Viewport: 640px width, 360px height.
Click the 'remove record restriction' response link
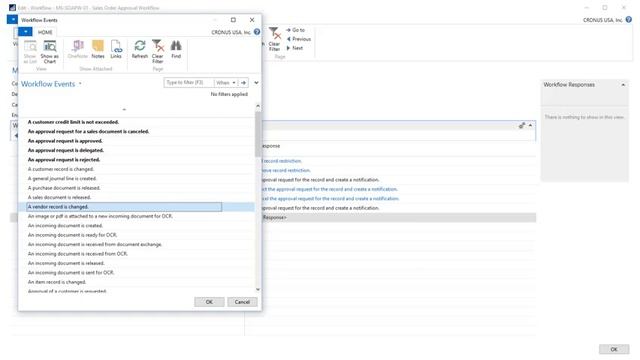click(286, 170)
